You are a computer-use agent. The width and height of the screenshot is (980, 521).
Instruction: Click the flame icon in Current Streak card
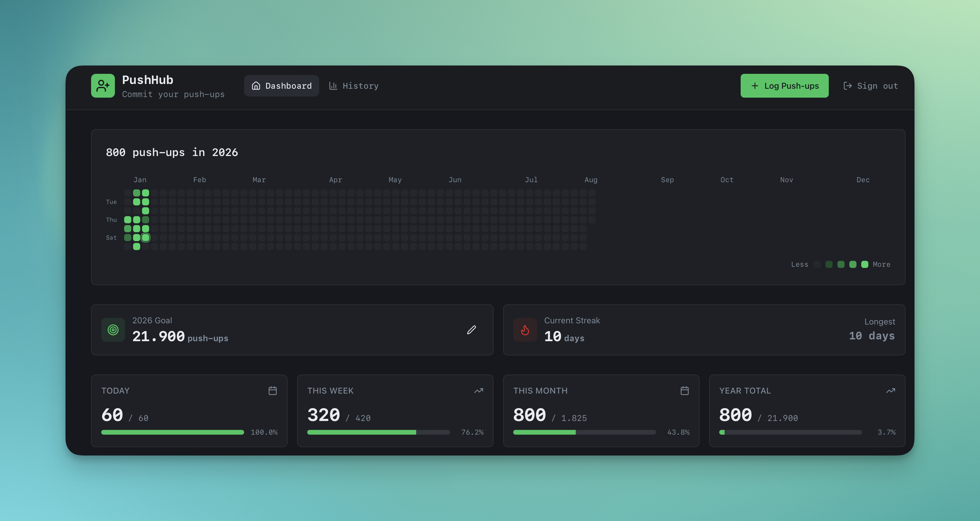point(525,330)
